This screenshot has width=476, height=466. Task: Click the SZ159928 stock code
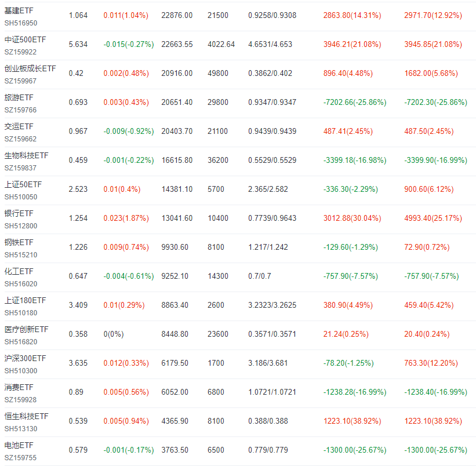pos(20,400)
